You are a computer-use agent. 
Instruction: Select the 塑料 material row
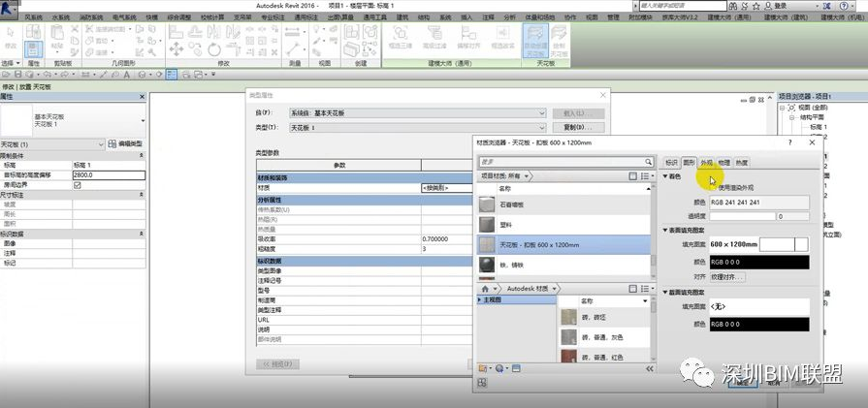point(563,225)
